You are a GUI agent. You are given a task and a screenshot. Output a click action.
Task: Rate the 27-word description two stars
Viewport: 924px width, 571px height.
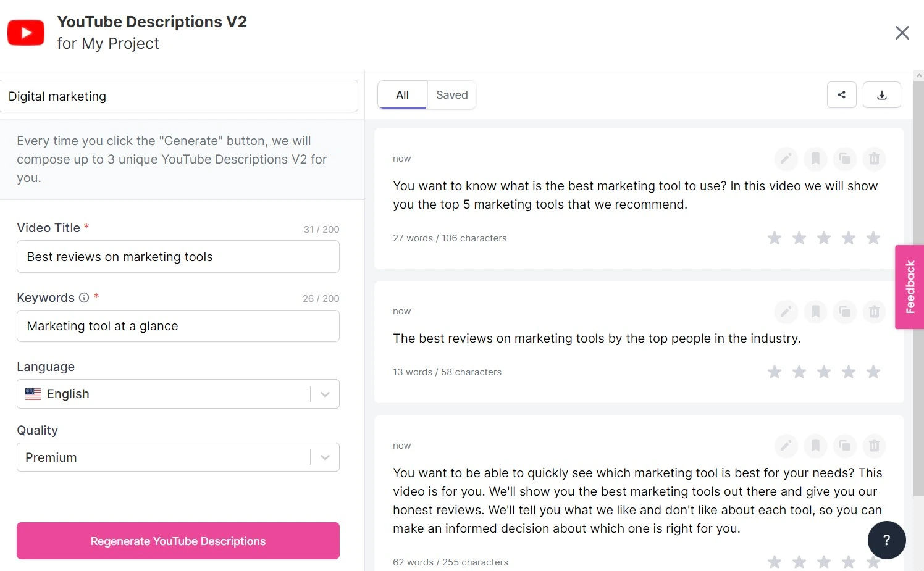(x=799, y=238)
